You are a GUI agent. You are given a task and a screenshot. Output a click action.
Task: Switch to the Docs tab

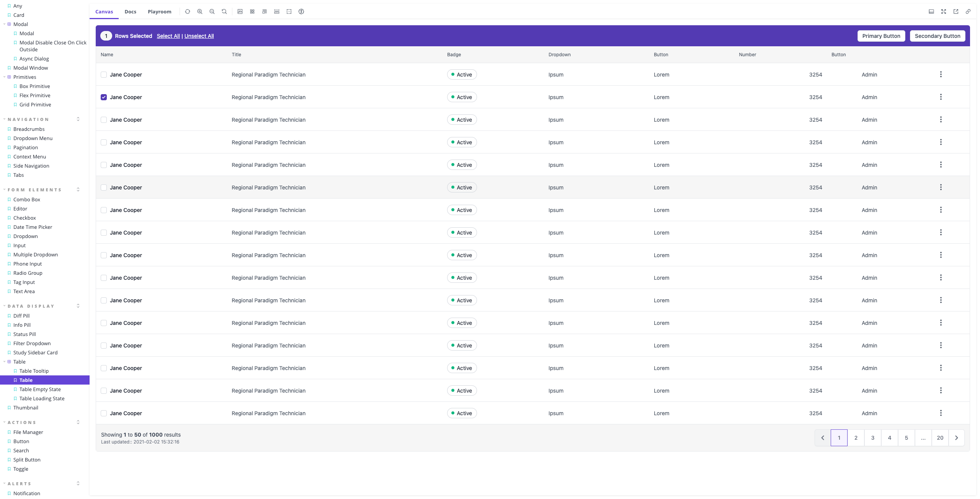pyautogui.click(x=130, y=11)
